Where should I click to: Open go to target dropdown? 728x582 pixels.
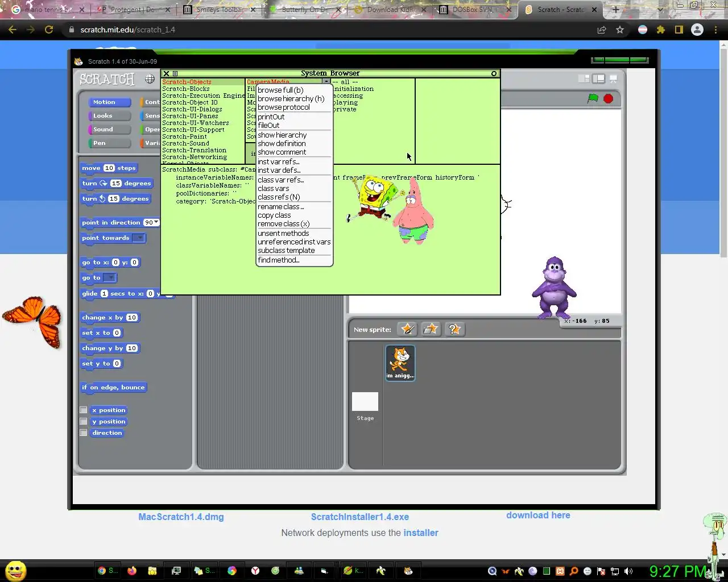click(110, 277)
